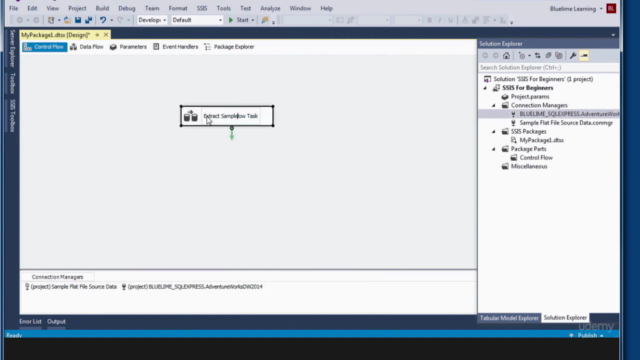Open the Error List panel tab
This screenshot has width=640, height=360.
tap(30, 322)
